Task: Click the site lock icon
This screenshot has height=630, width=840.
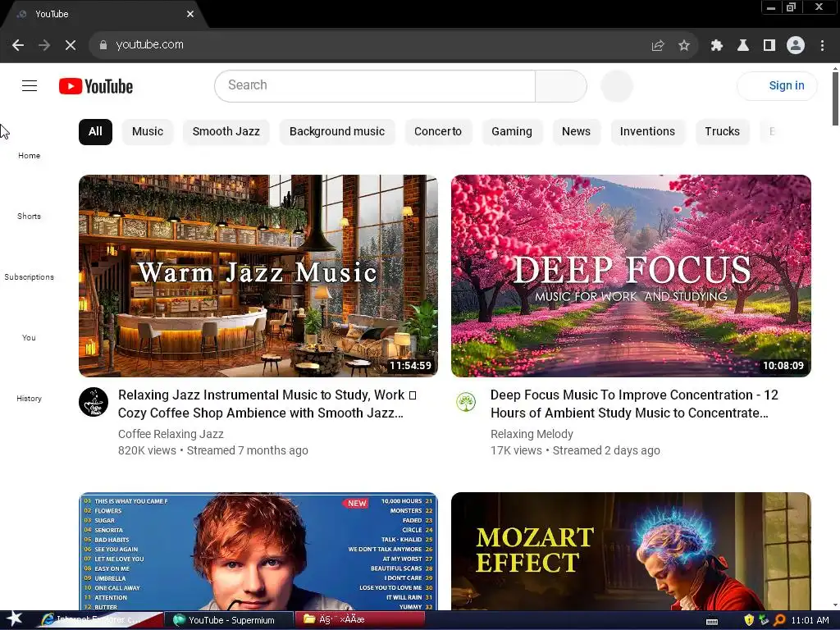Action: (x=103, y=45)
